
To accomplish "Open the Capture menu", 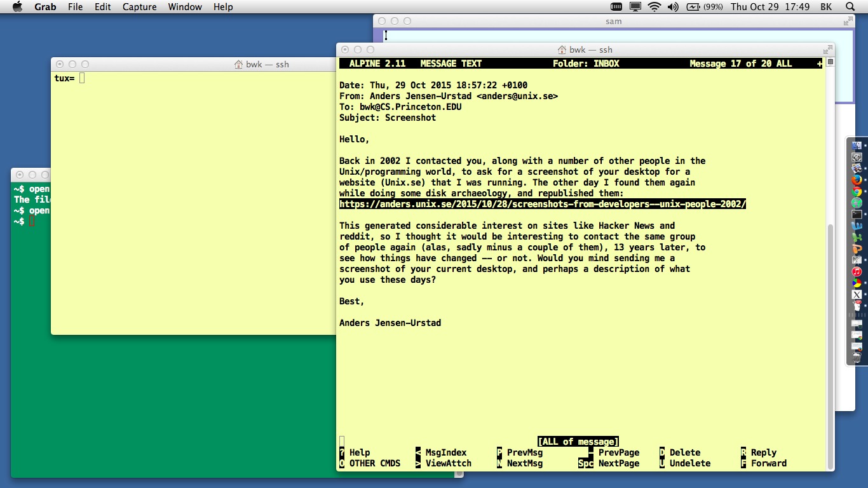I will 139,7.
